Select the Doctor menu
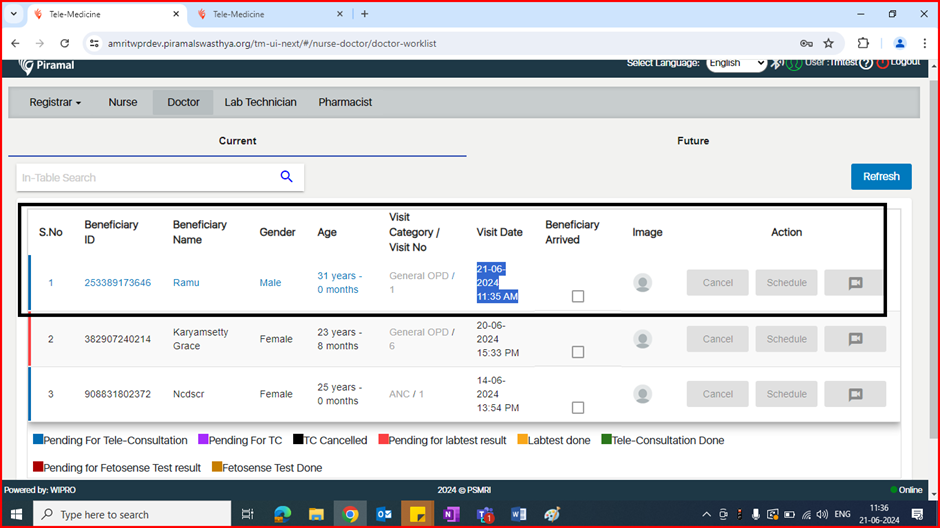The image size is (940, 528). click(183, 102)
